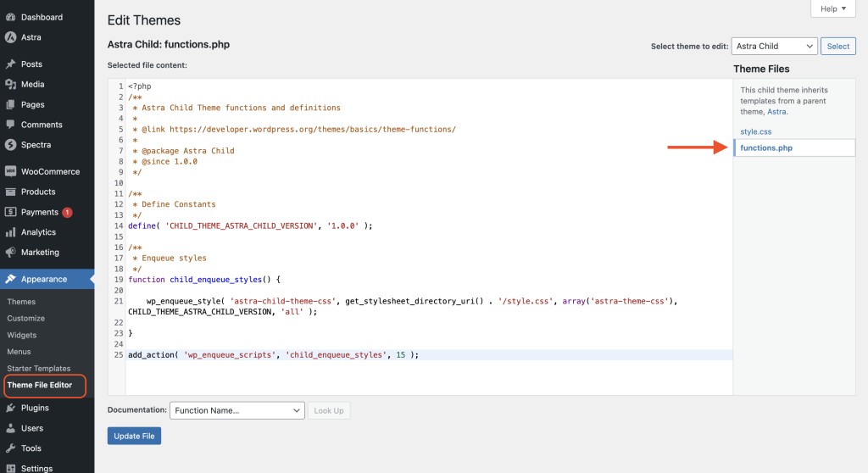Click the Marketing megaphone icon
Viewport: 868px width, 473px height.
10,252
